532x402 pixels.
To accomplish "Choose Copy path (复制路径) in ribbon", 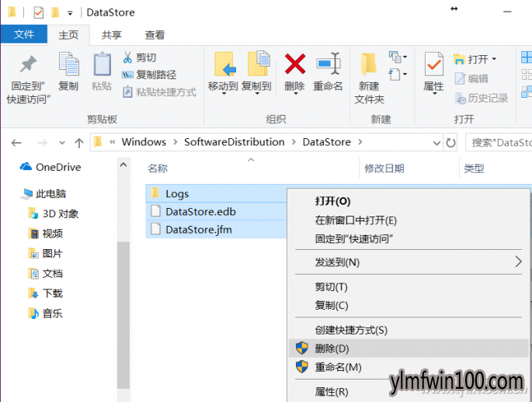I will 149,75.
